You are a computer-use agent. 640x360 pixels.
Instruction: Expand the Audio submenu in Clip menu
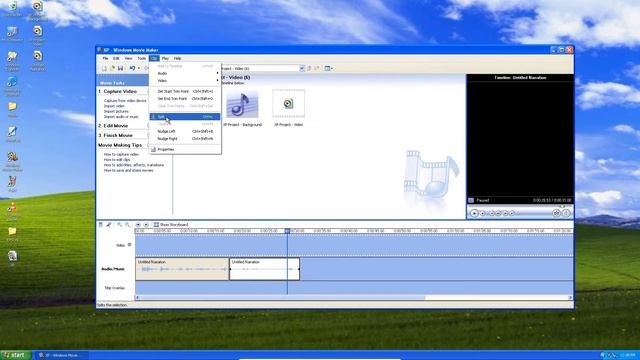(185, 73)
